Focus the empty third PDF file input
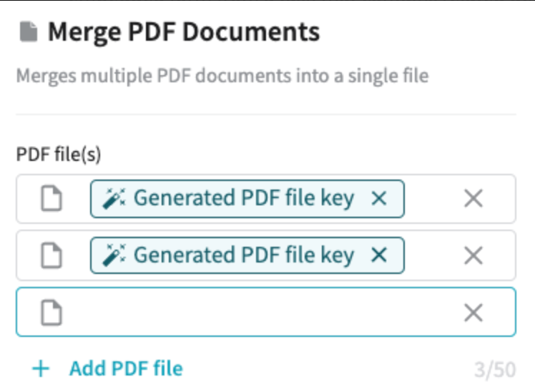The width and height of the screenshot is (535, 392). [266, 312]
